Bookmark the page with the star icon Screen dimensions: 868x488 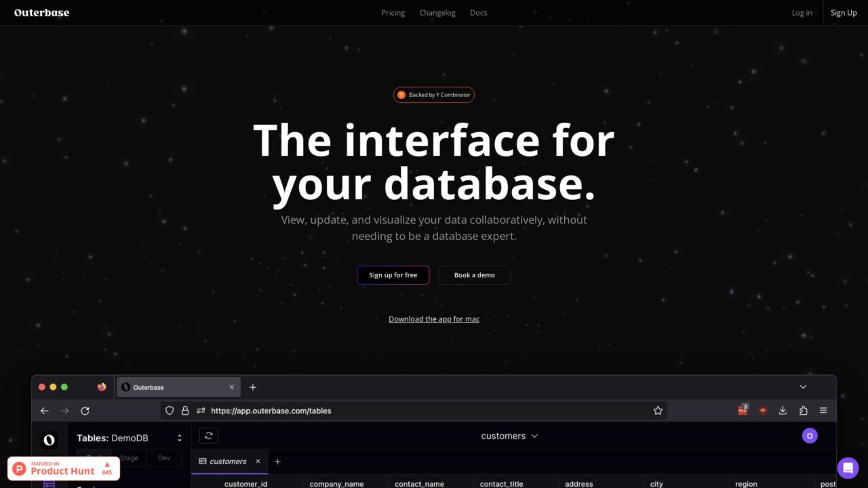pyautogui.click(x=658, y=410)
